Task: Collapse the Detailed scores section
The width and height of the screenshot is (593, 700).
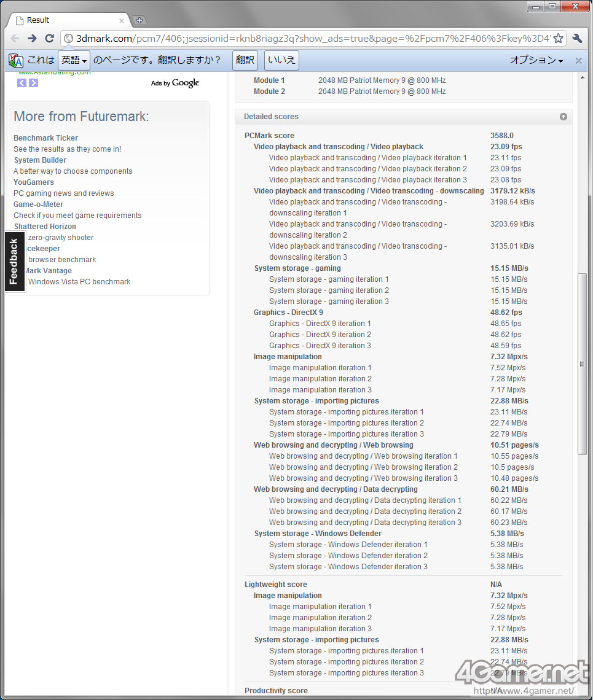Action: point(564,117)
